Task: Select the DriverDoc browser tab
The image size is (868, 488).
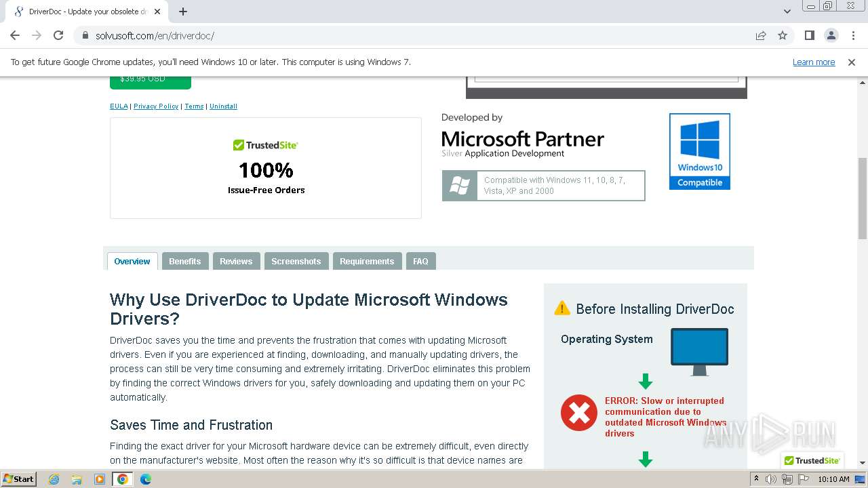Action: [x=87, y=12]
